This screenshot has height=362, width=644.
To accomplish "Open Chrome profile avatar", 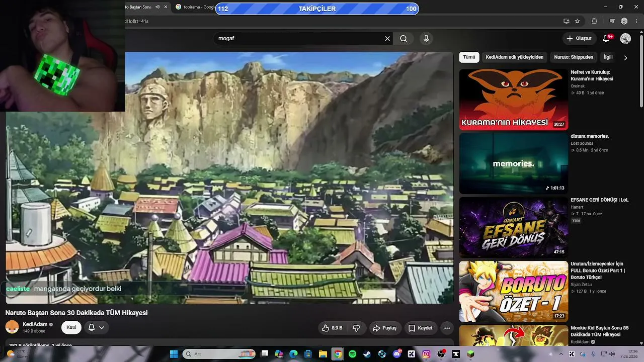I will click(624, 21).
